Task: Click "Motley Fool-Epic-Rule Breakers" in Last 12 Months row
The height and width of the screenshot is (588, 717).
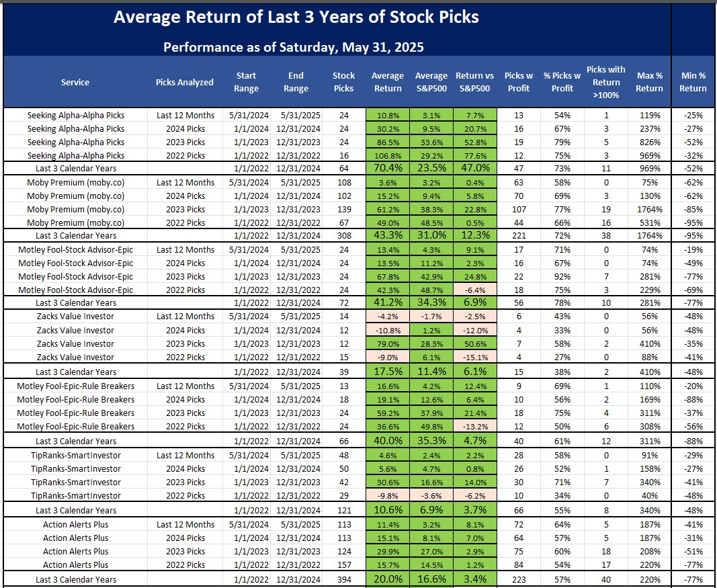Action: point(75,386)
